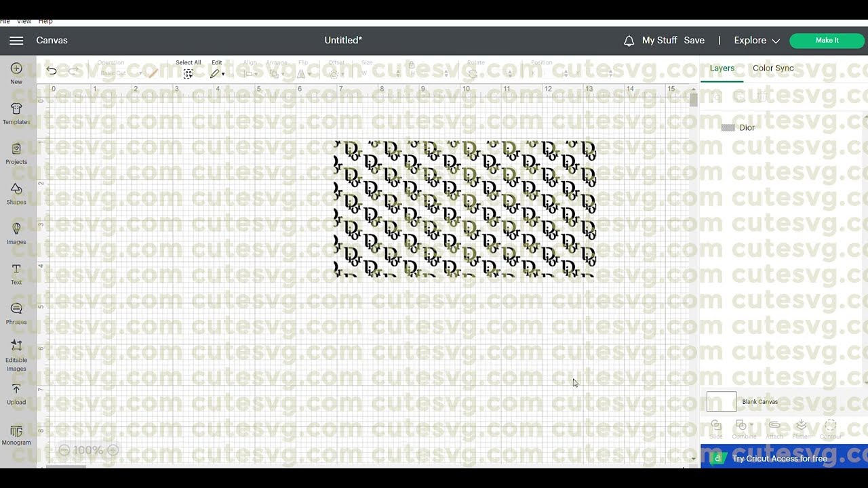
Task: Open the Phrases panel
Action: coord(16,314)
